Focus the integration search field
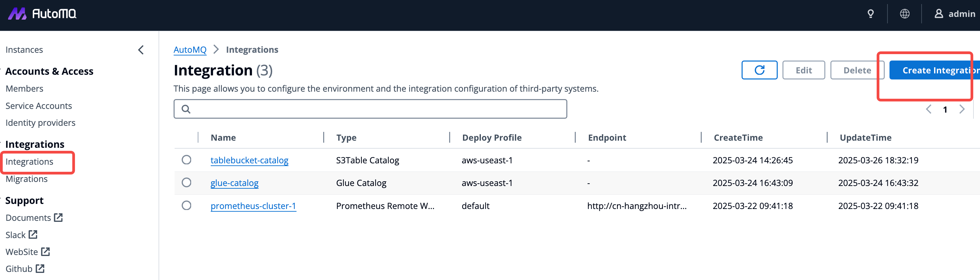This screenshot has width=980, height=280. pos(370,109)
